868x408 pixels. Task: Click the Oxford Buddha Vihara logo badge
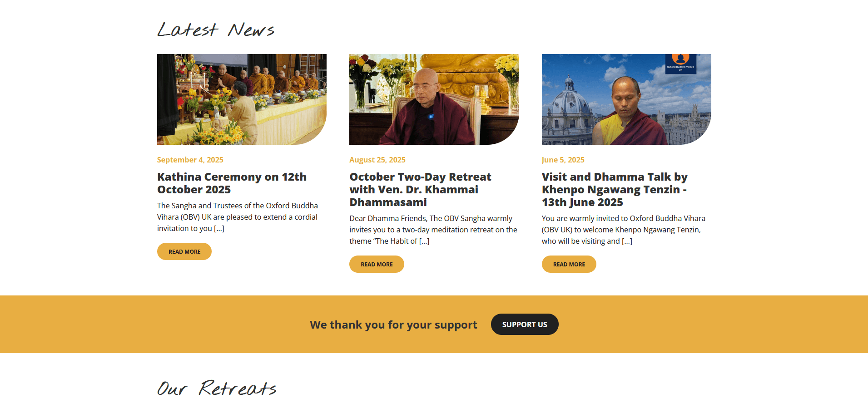click(x=680, y=64)
